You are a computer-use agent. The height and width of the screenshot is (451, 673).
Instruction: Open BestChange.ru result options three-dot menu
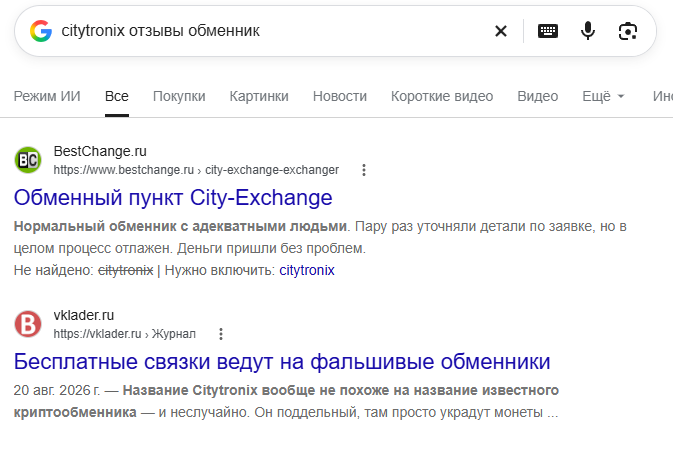pyautogui.click(x=364, y=170)
